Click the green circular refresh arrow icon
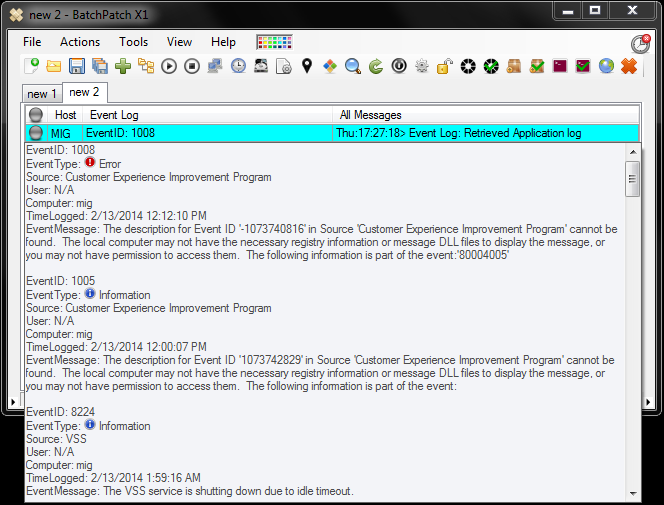The image size is (664, 505). 376,67
